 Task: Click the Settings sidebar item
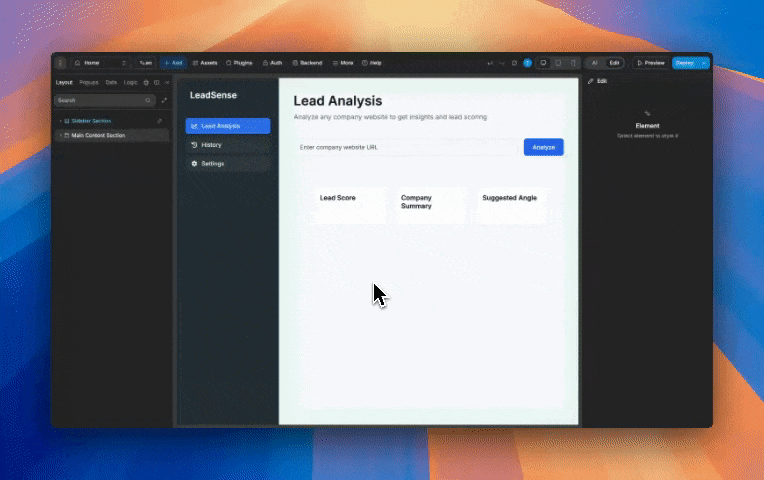(228, 164)
